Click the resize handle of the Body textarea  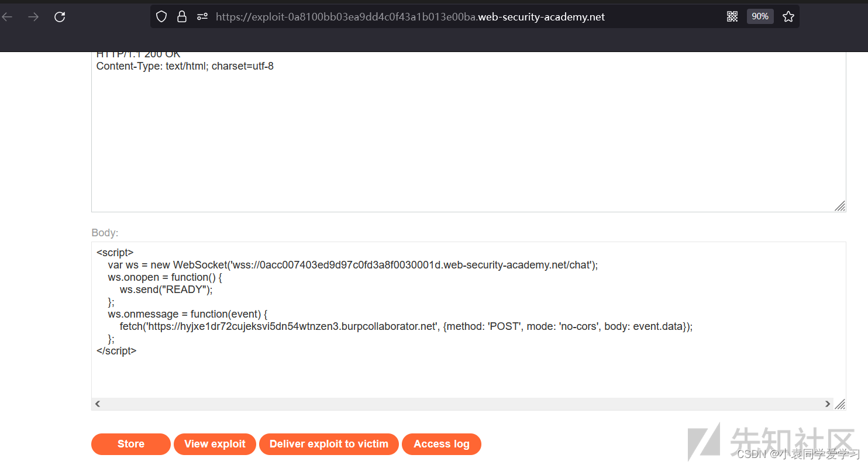tap(839, 404)
